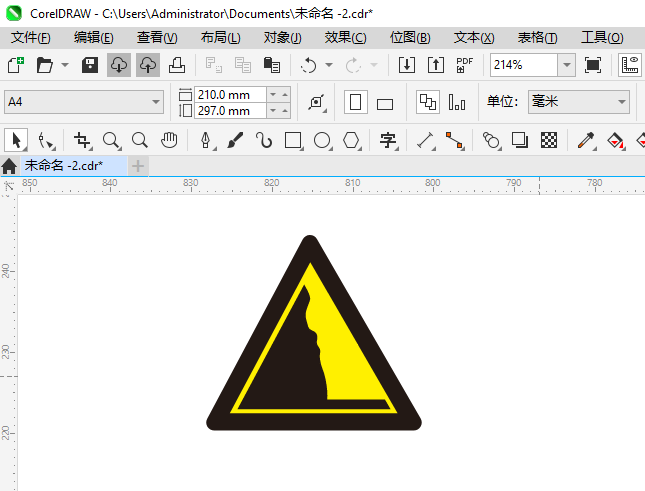The image size is (645, 491).
Task: Click the Import icon
Action: 407,65
